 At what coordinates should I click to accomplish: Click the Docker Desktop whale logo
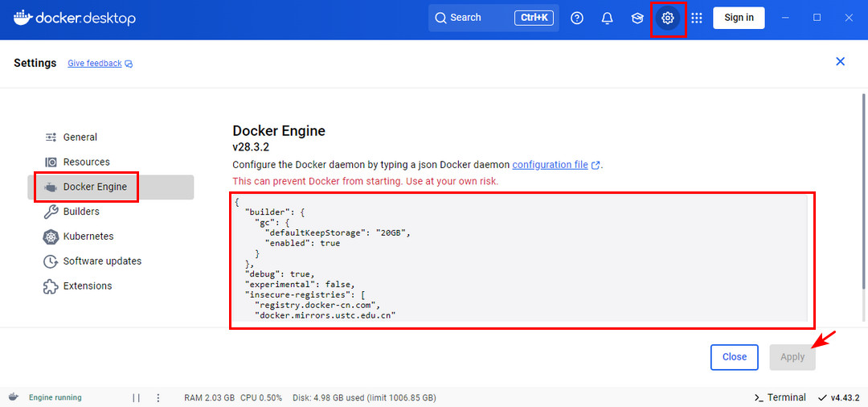(23, 18)
